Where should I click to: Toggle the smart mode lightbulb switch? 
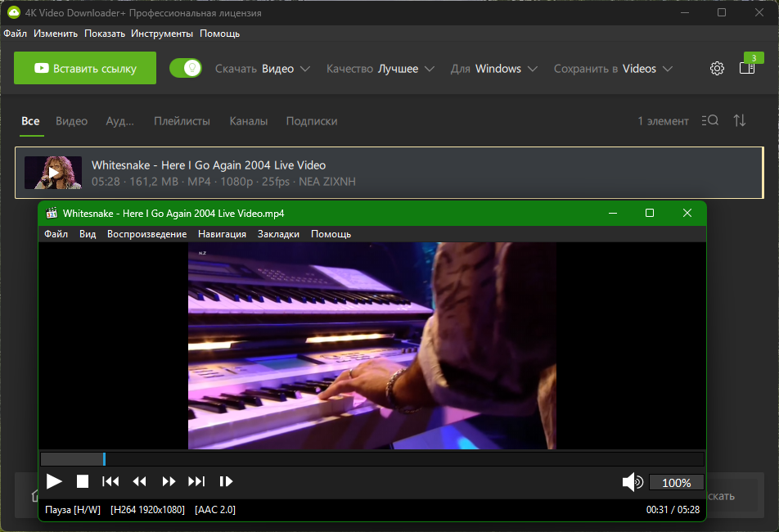pyautogui.click(x=186, y=68)
